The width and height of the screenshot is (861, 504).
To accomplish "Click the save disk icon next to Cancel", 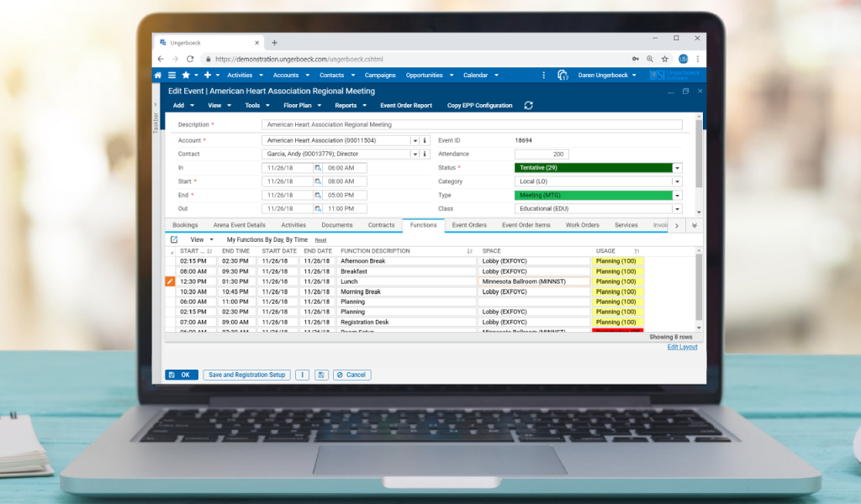I will pos(321,375).
